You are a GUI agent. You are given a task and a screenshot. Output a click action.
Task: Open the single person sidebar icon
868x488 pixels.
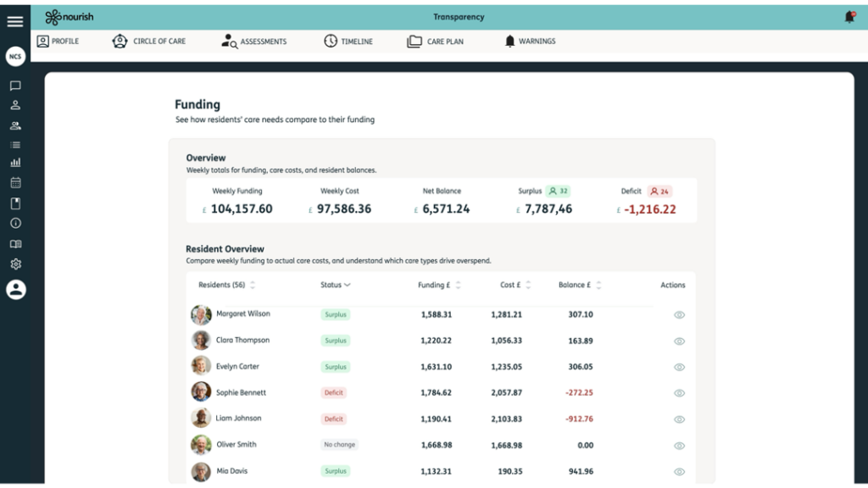pyautogui.click(x=15, y=105)
